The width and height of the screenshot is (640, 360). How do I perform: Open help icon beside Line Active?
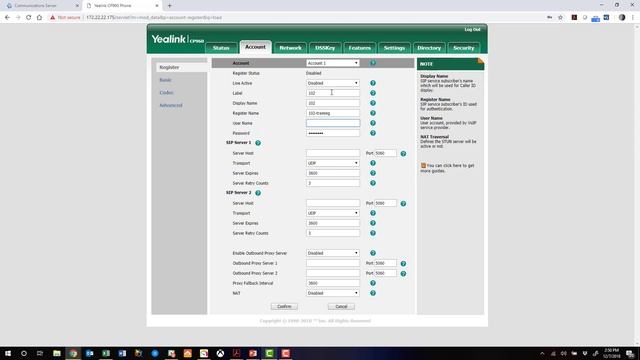(x=373, y=83)
